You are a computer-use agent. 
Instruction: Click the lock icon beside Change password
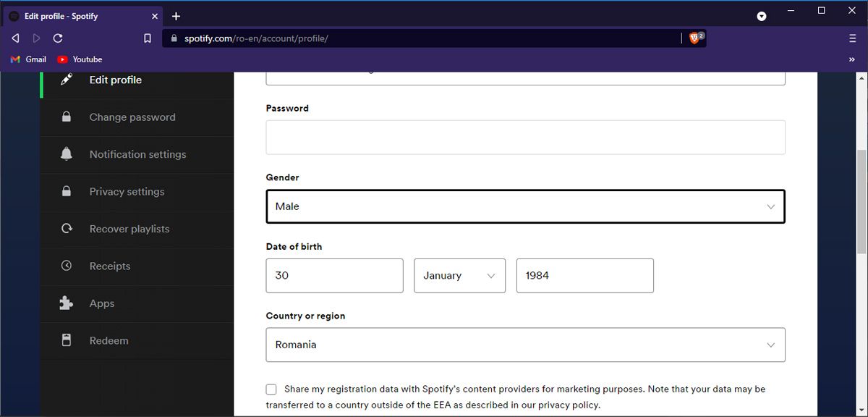(x=67, y=117)
